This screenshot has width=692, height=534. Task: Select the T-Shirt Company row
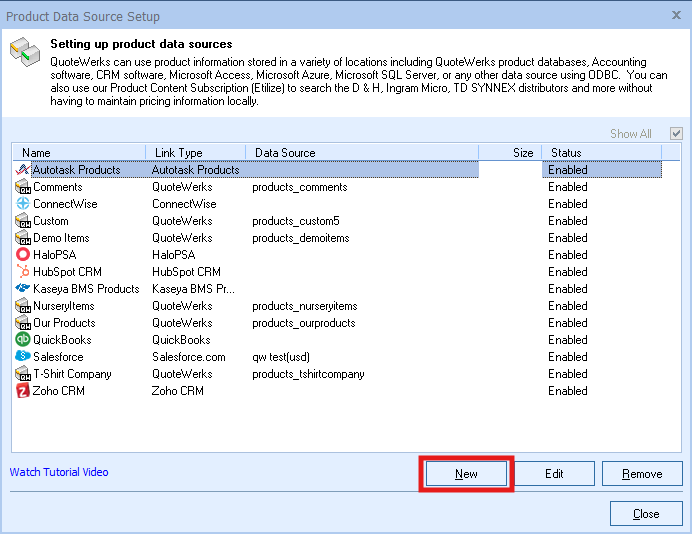click(72, 374)
